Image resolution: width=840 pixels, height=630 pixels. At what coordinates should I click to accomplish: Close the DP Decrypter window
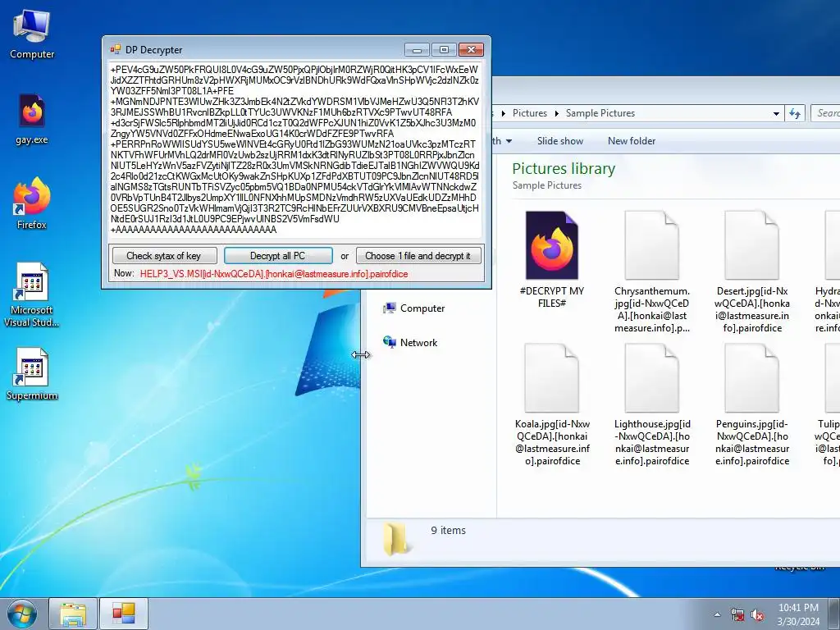[x=472, y=50]
